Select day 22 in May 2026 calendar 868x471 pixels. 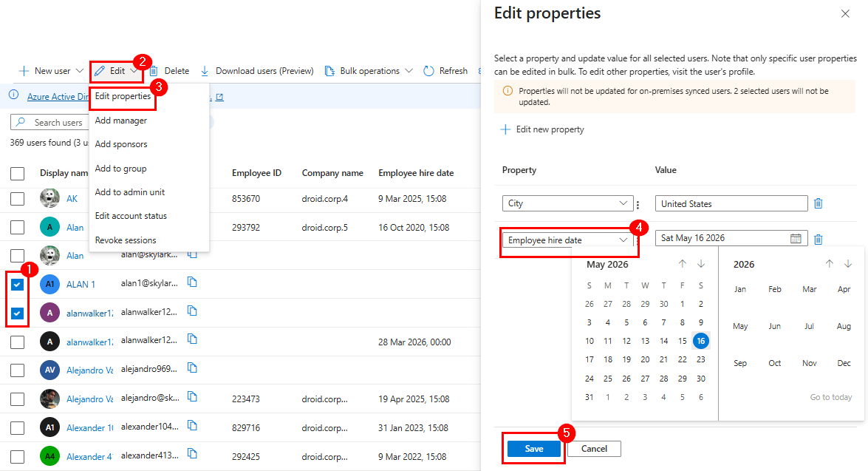click(682, 359)
